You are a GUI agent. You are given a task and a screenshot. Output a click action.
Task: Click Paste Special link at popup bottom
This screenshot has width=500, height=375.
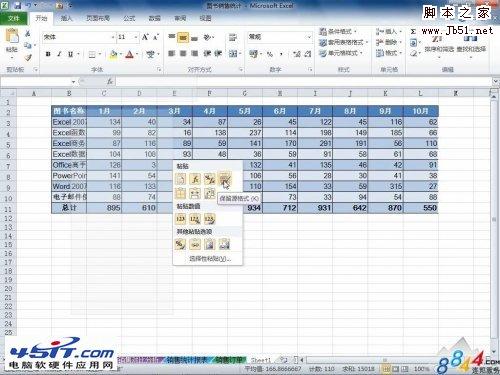(210, 259)
